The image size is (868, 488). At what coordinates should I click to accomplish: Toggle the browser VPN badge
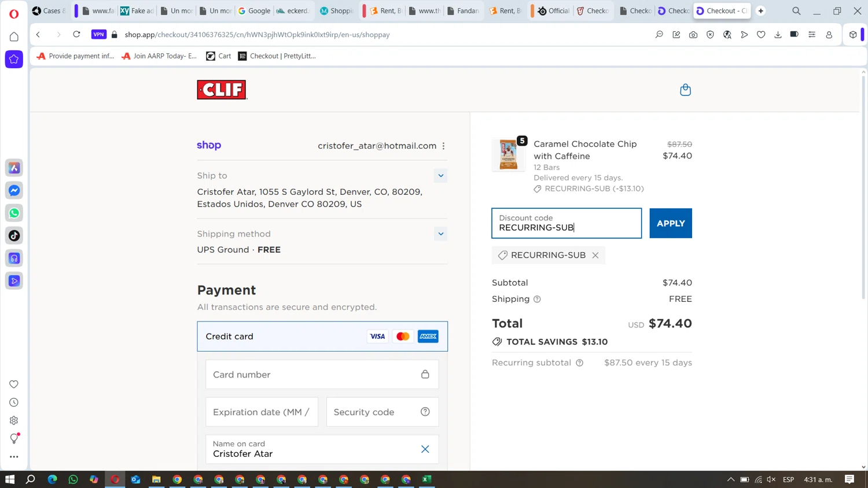tap(99, 35)
